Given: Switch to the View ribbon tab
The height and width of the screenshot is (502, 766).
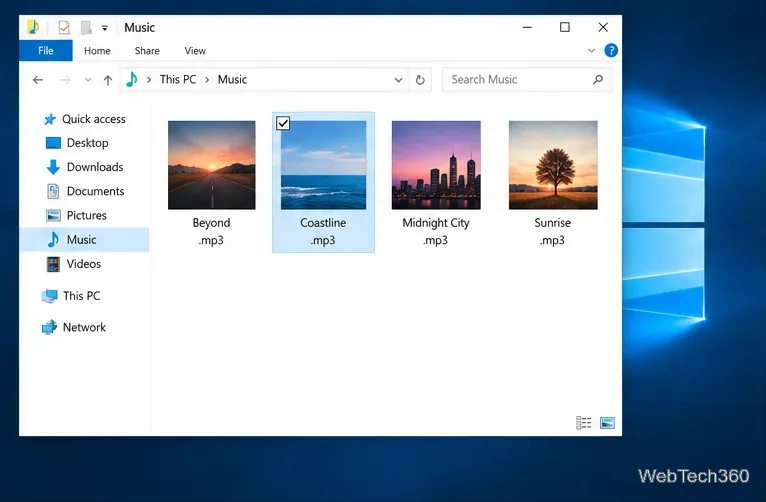Looking at the screenshot, I should (195, 51).
